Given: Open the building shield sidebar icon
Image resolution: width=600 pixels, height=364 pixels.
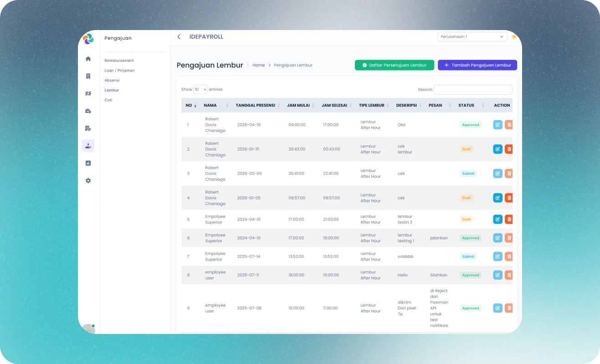Looking at the screenshot, I should point(88,128).
